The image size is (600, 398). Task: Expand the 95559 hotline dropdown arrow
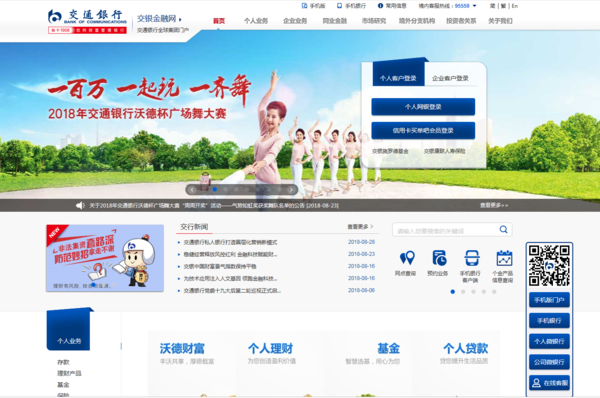pos(474,6)
